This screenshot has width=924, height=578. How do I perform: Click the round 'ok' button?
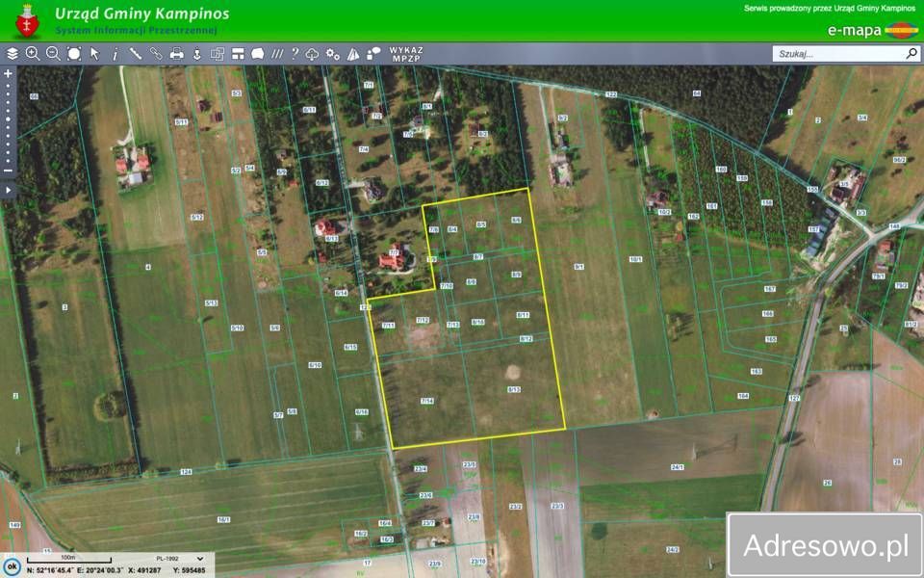click(12, 566)
